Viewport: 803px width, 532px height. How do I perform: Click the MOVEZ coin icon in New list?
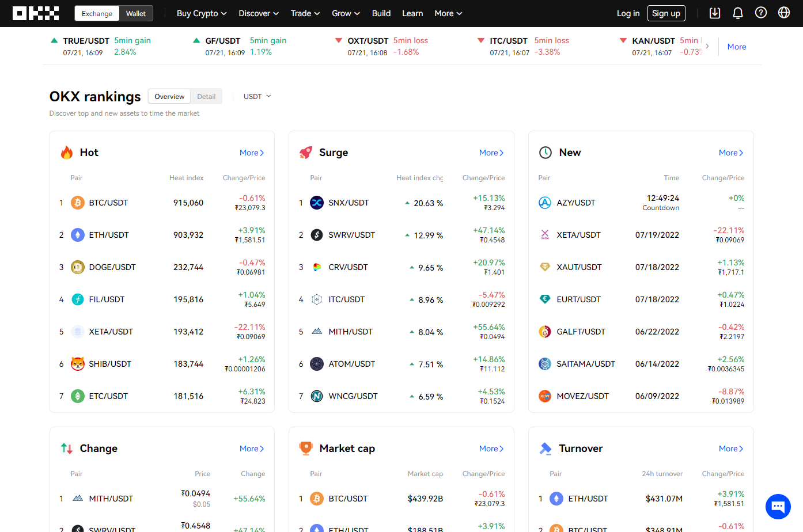coord(545,396)
